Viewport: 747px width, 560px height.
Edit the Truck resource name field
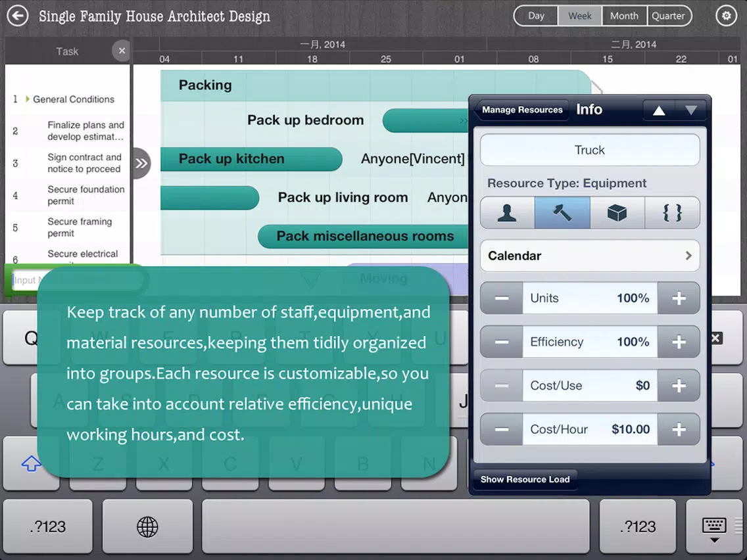tap(590, 150)
